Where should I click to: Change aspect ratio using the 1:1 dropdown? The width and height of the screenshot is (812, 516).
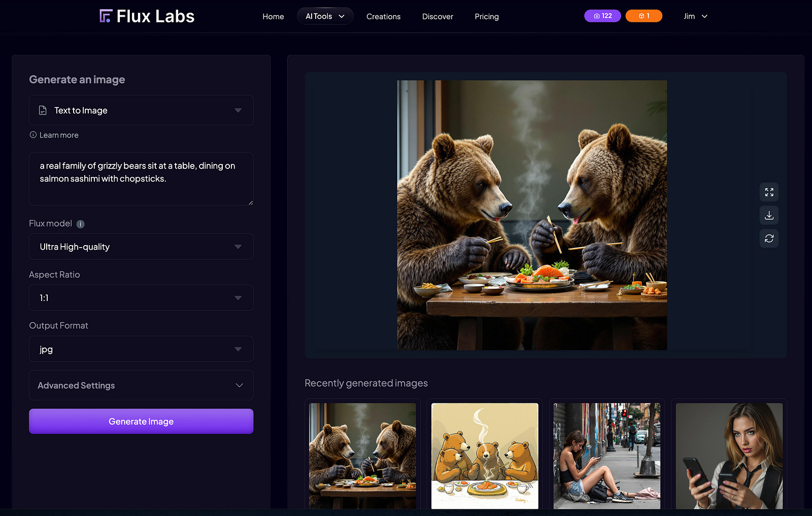click(141, 298)
